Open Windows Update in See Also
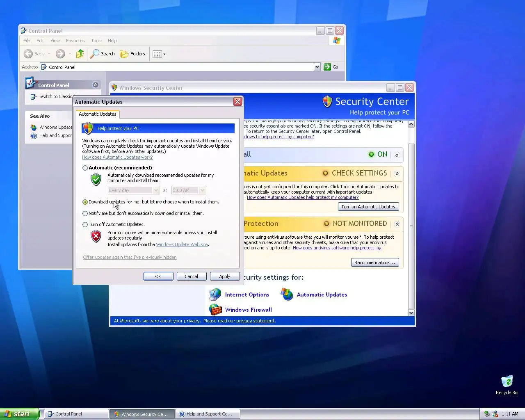This screenshot has width=525, height=420. (x=56, y=127)
